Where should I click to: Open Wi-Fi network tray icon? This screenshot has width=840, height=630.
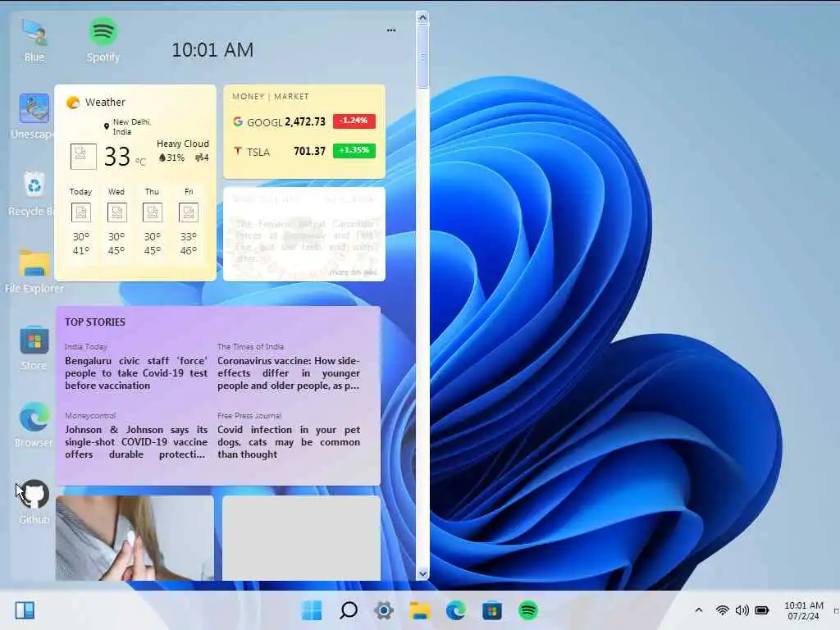coord(722,610)
